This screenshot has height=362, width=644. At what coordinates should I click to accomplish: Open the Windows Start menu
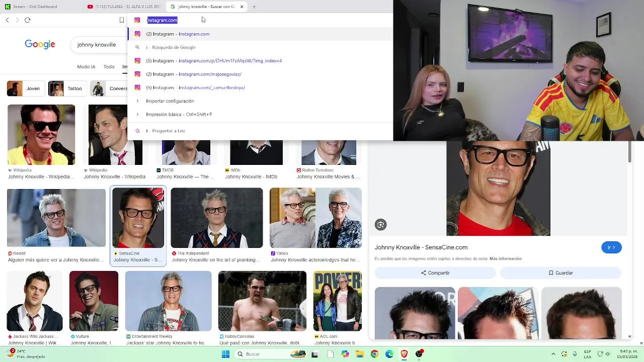click(225, 354)
